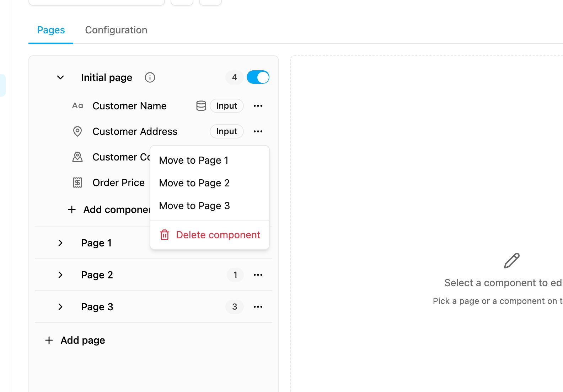Viewport: 563px width, 392px height.
Task: Select Delete component from the menu
Action: click(x=210, y=235)
